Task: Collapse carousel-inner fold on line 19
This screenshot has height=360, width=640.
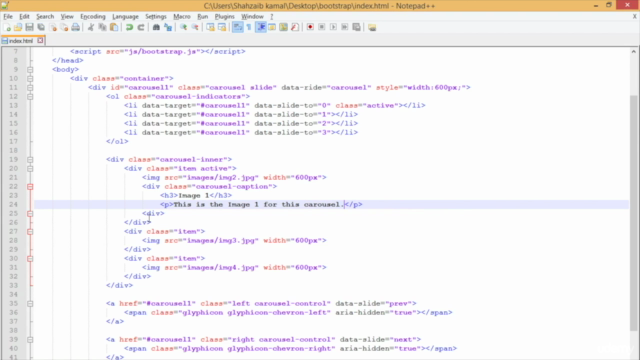Action: tap(30, 160)
